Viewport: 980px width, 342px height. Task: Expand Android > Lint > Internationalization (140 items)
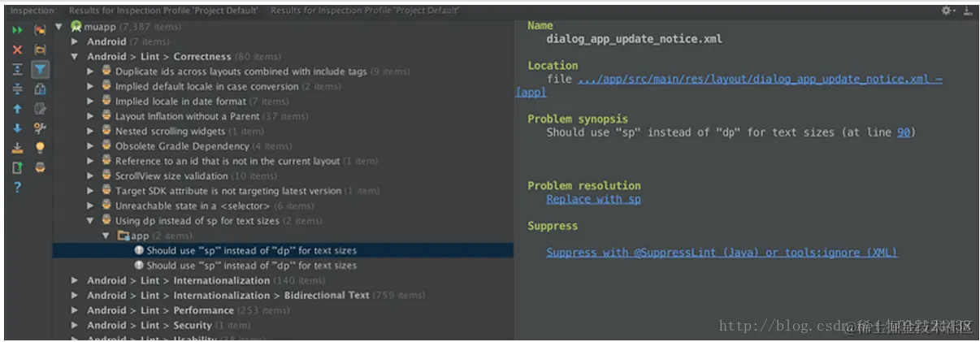[75, 280]
